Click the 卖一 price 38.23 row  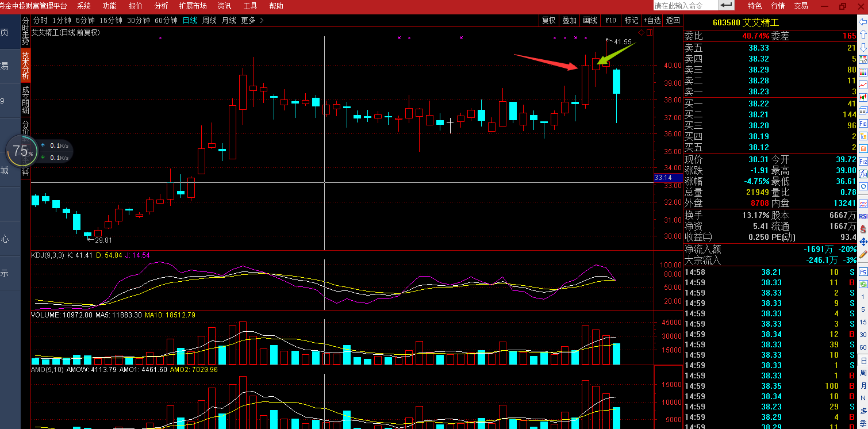coord(770,91)
